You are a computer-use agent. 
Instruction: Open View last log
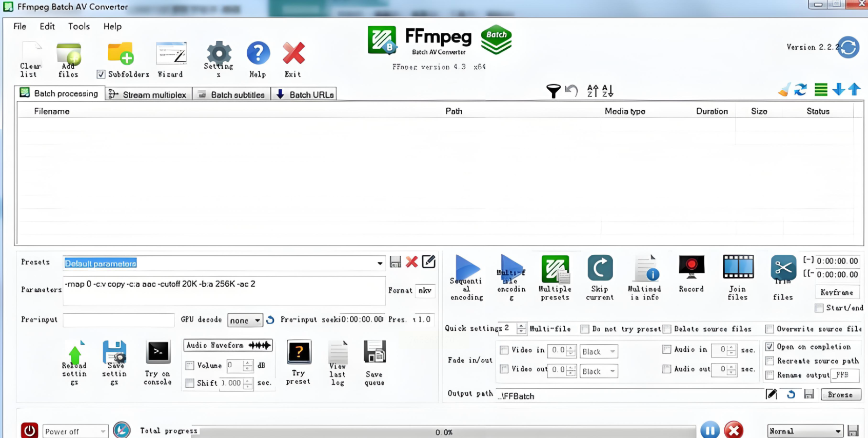click(x=338, y=352)
